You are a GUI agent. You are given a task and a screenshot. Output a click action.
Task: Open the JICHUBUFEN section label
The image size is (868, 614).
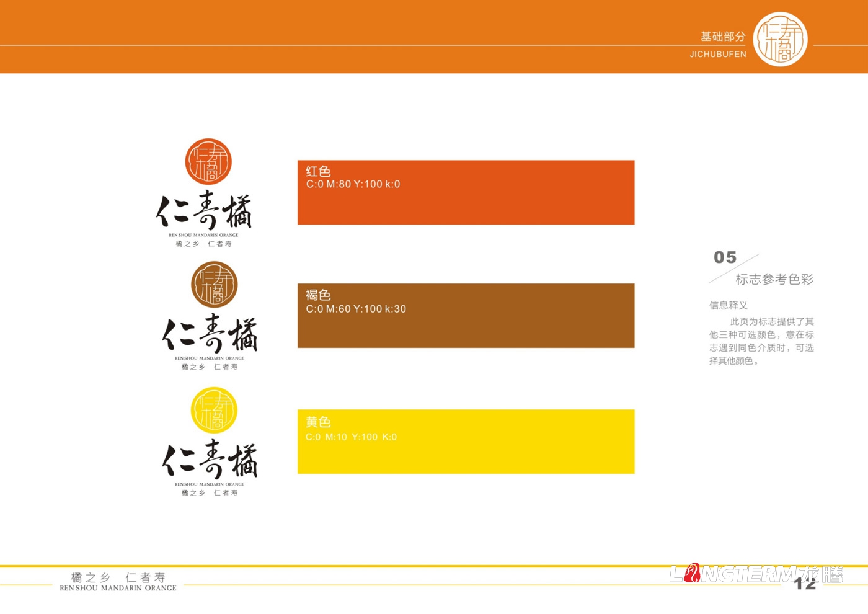tap(717, 55)
